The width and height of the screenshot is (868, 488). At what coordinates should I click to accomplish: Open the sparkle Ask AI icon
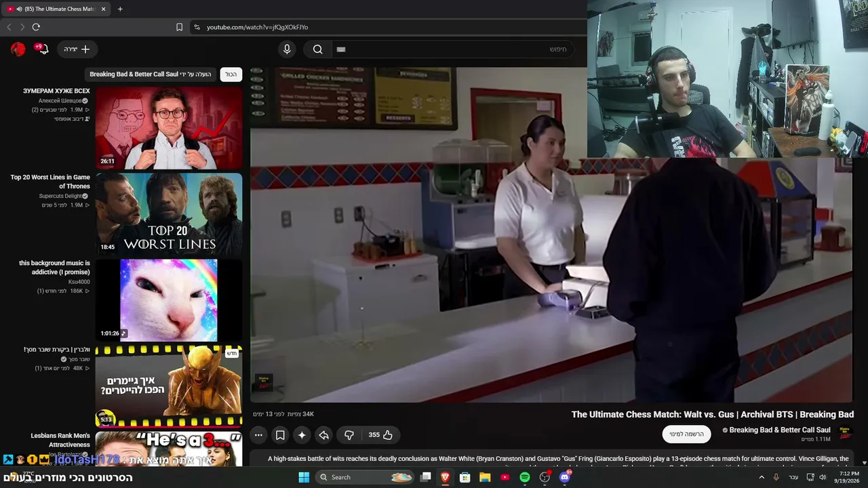coord(302,435)
